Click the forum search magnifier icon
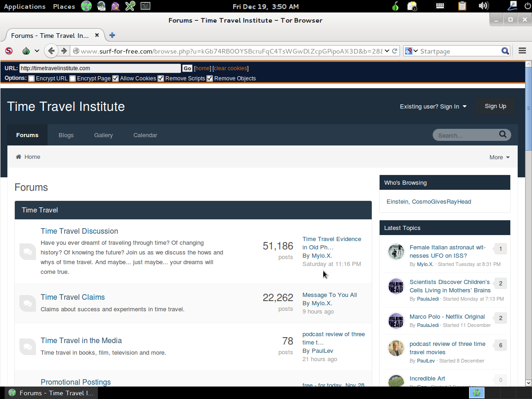532x399 pixels. 502,134
